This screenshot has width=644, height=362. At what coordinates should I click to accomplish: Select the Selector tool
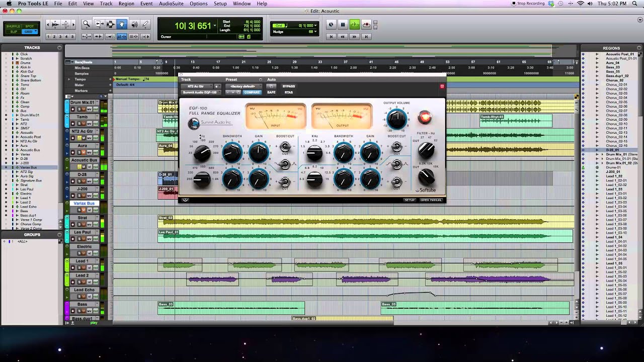click(x=111, y=24)
